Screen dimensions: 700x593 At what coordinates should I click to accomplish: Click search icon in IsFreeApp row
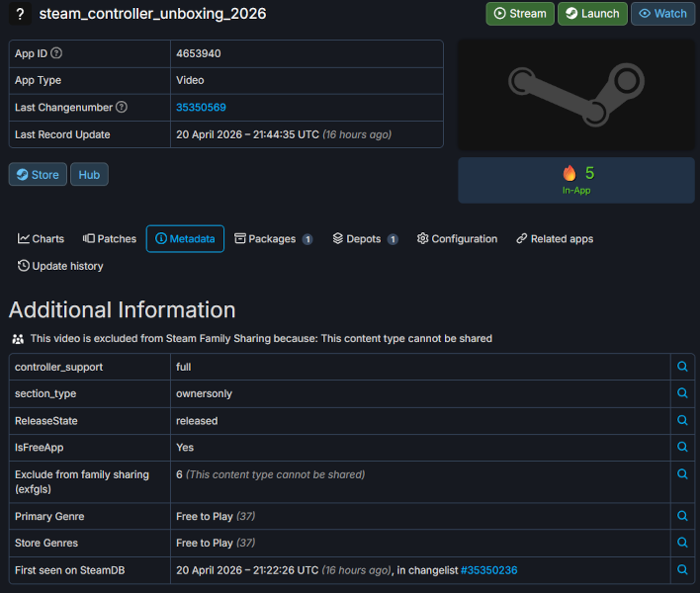682,447
